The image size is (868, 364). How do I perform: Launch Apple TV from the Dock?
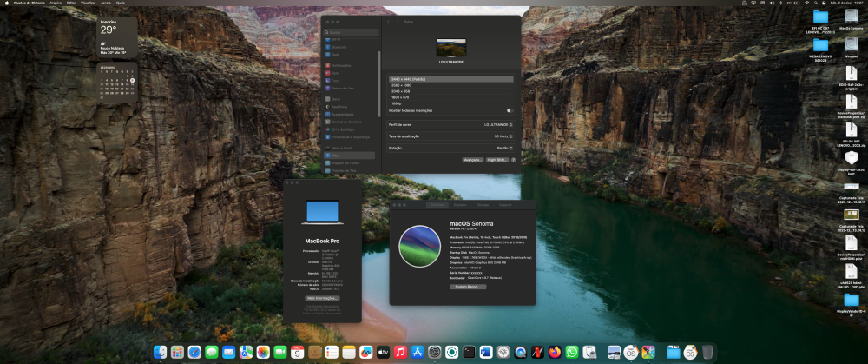383,352
